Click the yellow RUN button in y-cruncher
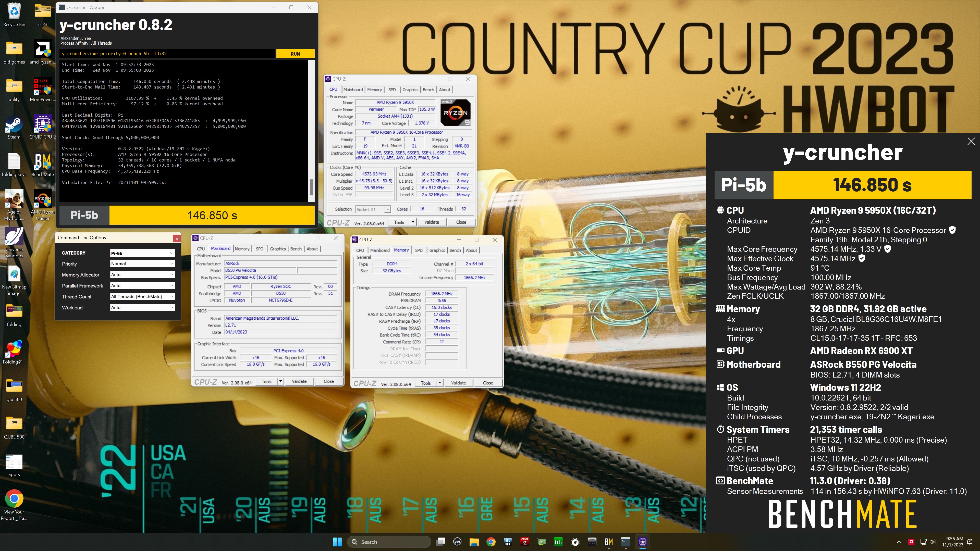980x551 pixels. tap(295, 54)
